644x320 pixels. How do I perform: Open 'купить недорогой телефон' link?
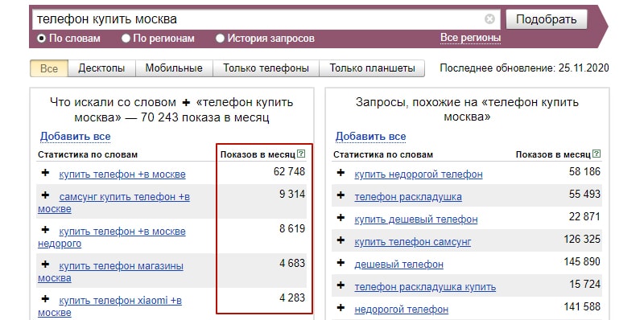point(419,174)
